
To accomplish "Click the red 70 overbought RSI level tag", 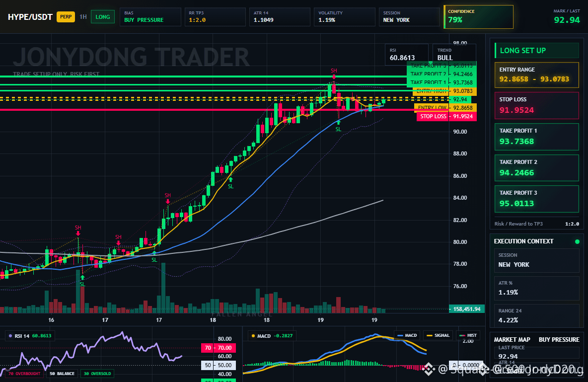I will pyautogui.click(x=219, y=348).
